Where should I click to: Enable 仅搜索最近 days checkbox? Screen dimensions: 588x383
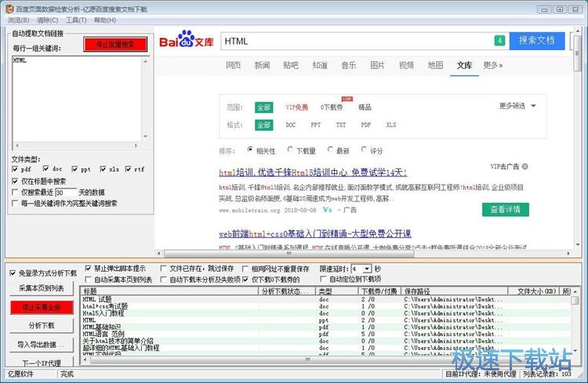coord(15,192)
